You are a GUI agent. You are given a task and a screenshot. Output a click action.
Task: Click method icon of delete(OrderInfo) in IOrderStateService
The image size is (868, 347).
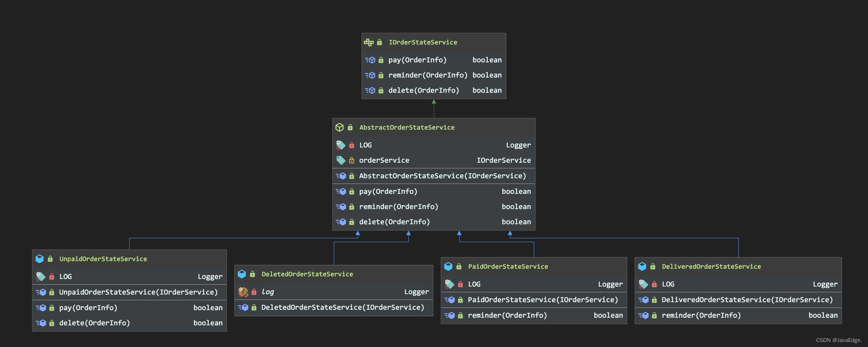click(x=370, y=90)
